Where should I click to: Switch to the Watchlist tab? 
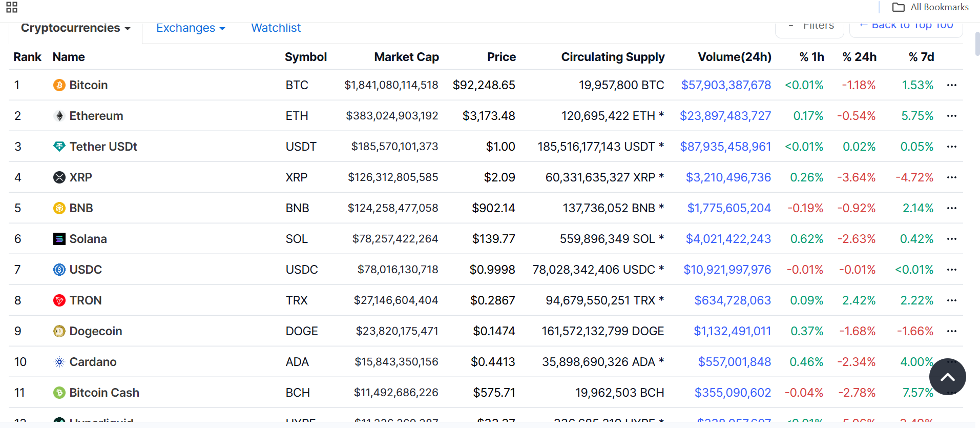coord(276,28)
